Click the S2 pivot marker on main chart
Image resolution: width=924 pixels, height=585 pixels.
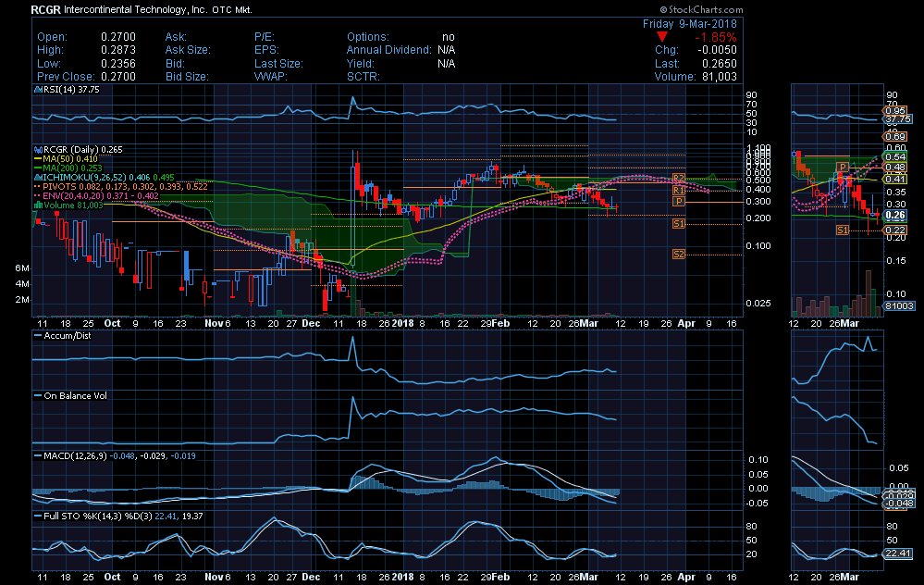(679, 255)
